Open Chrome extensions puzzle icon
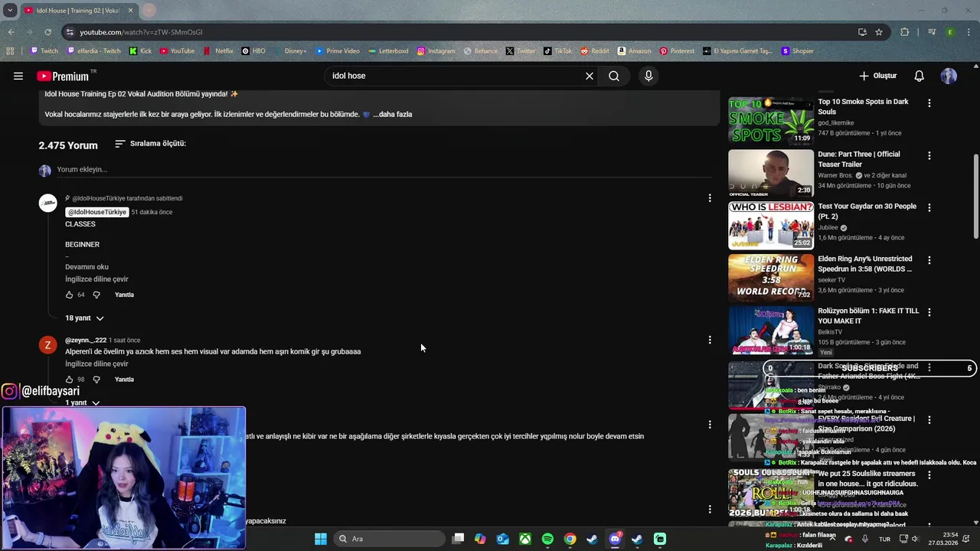Viewport: 980px width, 551px height. pos(904,32)
